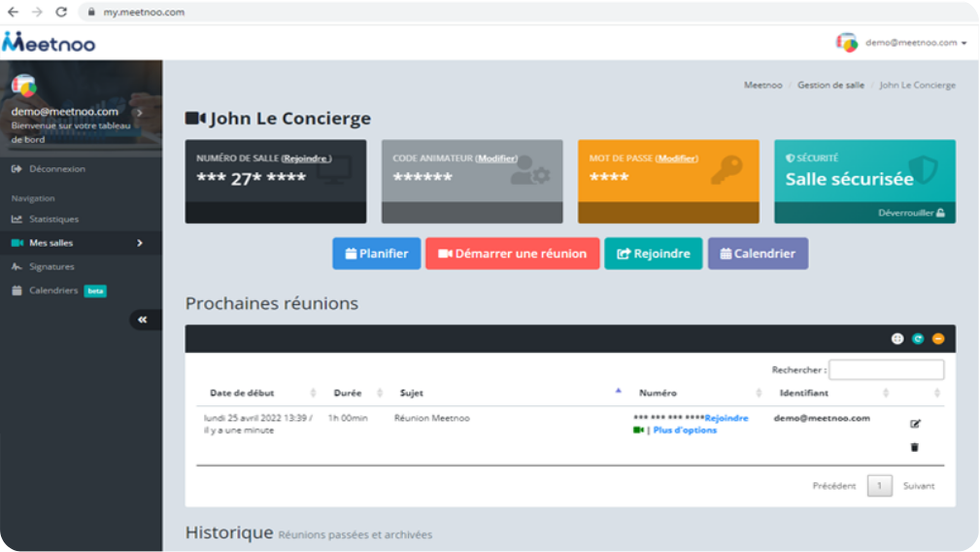Click the Gestion de salle breadcrumb
The height and width of the screenshot is (552, 980).
point(830,85)
